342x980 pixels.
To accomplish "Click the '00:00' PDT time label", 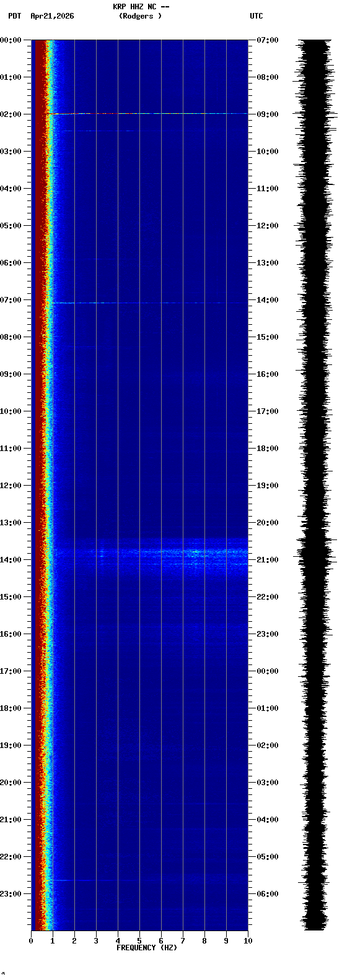I will pyautogui.click(x=11, y=40).
